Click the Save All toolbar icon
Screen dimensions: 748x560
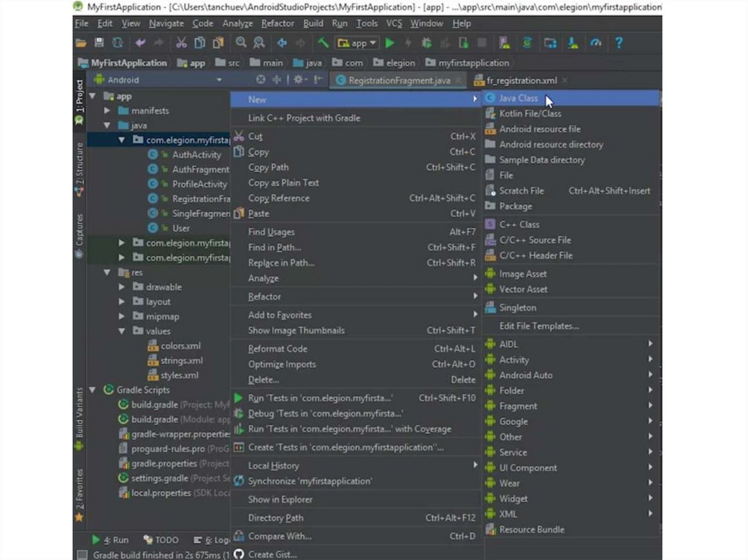pyautogui.click(x=99, y=43)
